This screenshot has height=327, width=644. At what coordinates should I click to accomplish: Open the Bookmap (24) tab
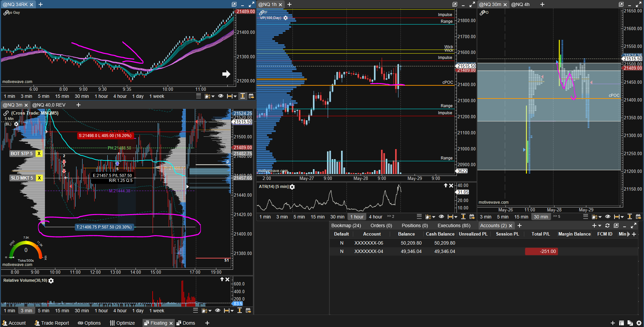346,225
